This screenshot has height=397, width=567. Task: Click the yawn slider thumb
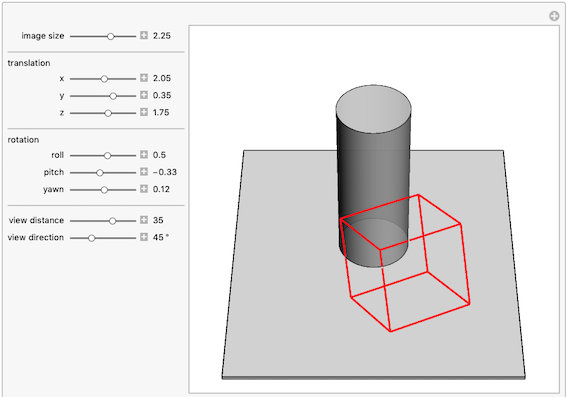point(104,190)
